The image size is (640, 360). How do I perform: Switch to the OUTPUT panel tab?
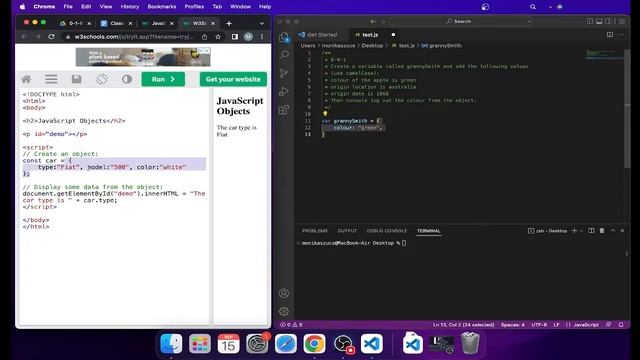(347, 231)
